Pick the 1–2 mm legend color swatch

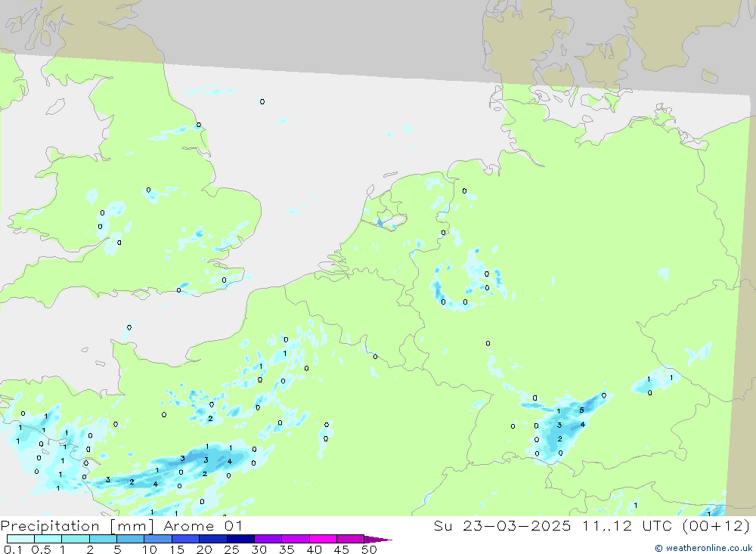(x=76, y=539)
